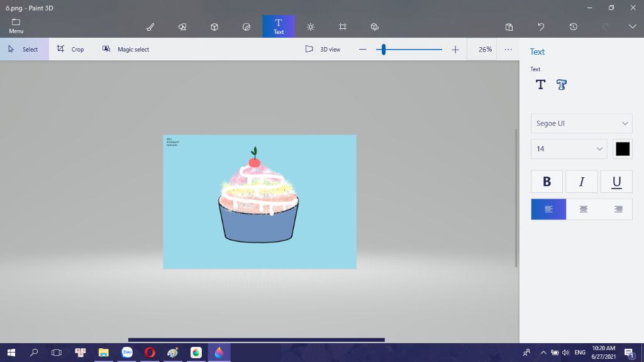The width and height of the screenshot is (644, 362).
Task: Zoom out with the minus button
Action: pos(362,50)
